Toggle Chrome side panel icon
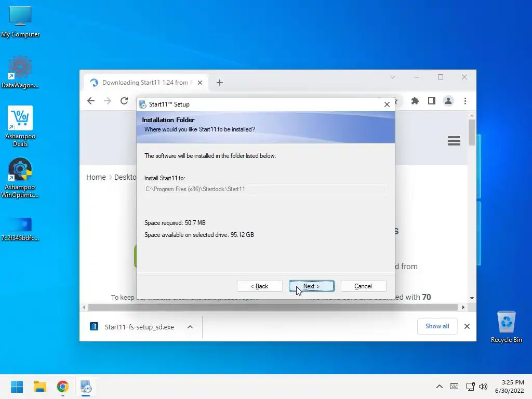This screenshot has width=532, height=399. (x=432, y=101)
